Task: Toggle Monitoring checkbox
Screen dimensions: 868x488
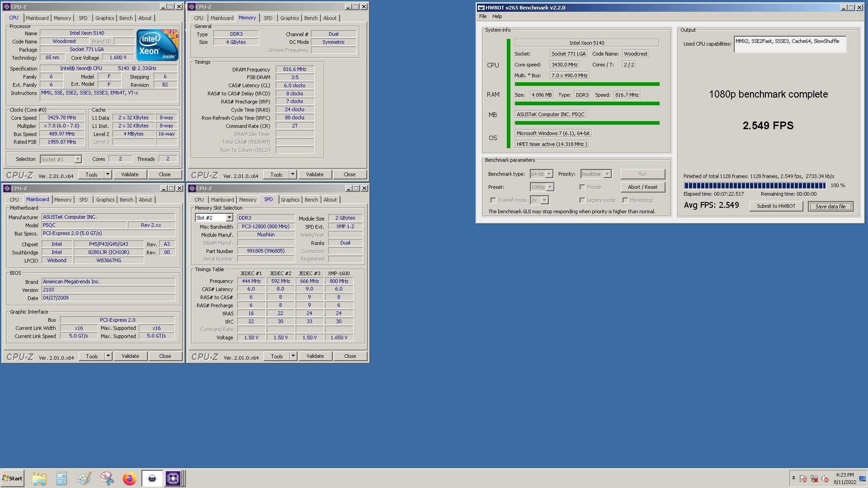Action: point(625,200)
